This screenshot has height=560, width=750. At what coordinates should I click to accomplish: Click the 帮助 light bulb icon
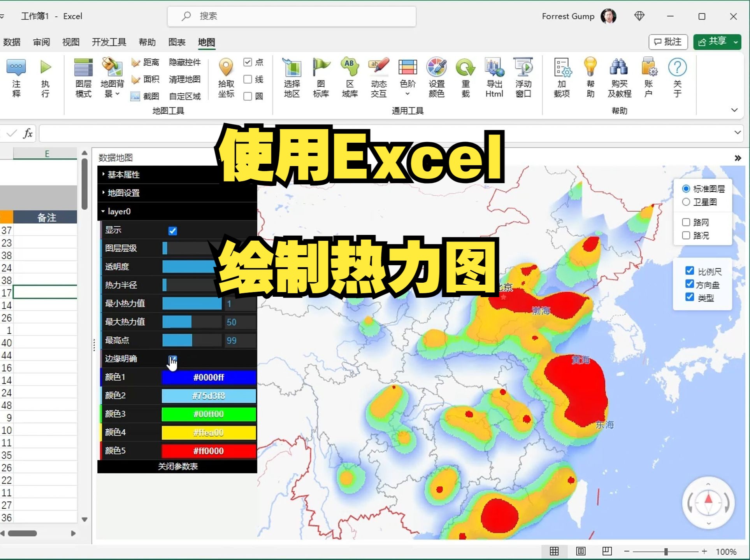click(x=590, y=67)
